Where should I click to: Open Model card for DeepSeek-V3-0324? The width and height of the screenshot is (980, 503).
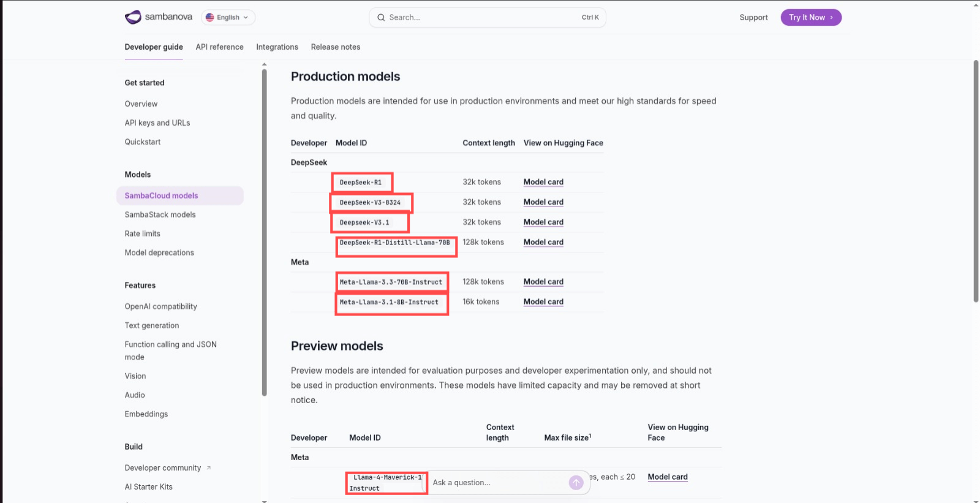pos(543,202)
